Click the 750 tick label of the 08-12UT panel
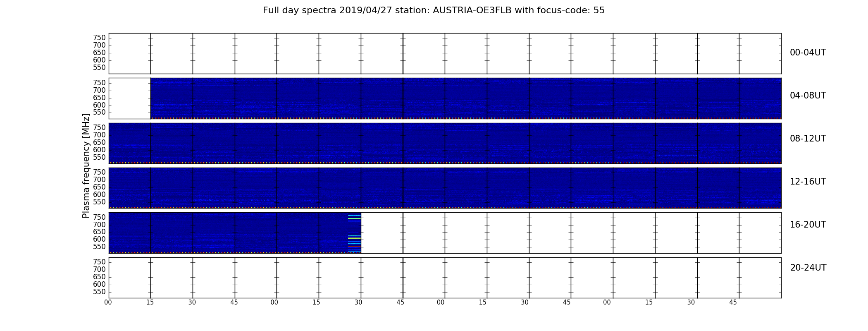868x331 pixels. 99,127
